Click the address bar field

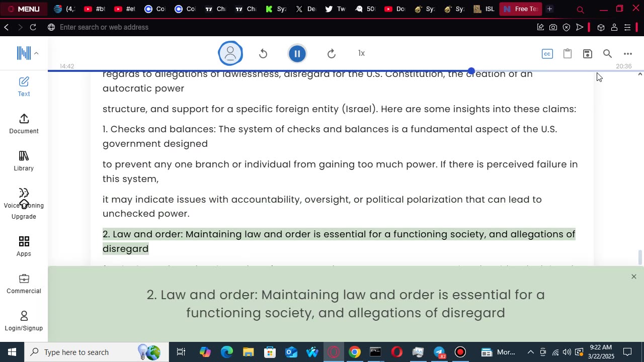(x=289, y=27)
